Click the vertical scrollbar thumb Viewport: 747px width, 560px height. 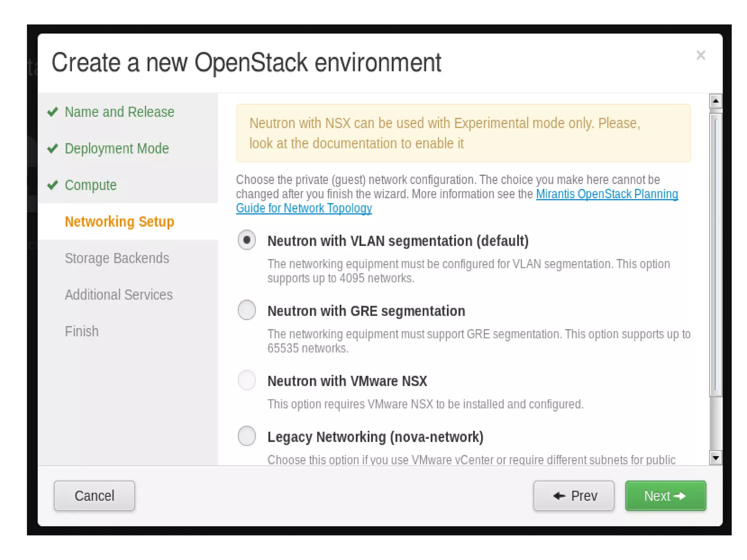(x=716, y=255)
